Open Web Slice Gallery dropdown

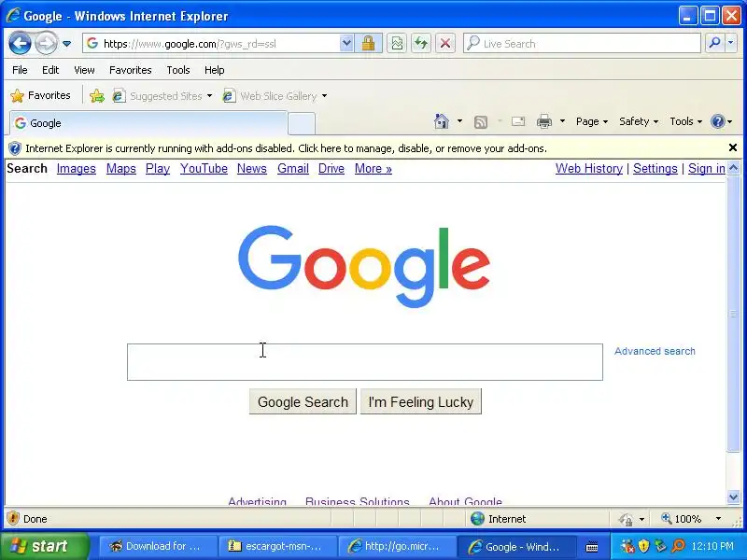[x=275, y=96]
